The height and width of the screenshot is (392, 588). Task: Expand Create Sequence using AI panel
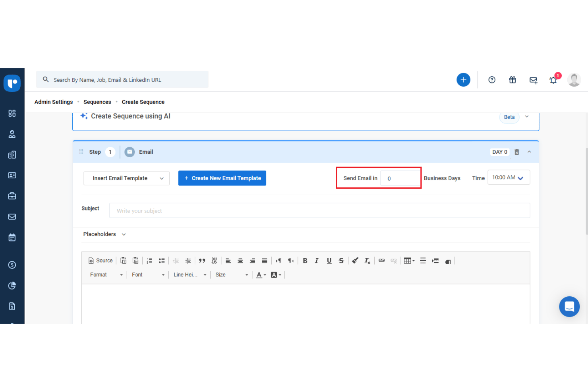point(527,117)
